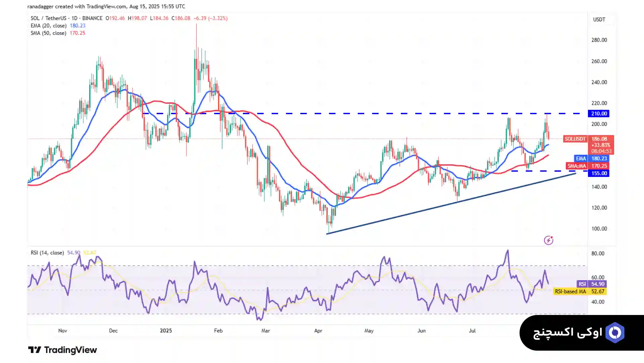Click the blue 210.00 resistance price label
Viewport: 644px width, 363px height.
pos(599,114)
